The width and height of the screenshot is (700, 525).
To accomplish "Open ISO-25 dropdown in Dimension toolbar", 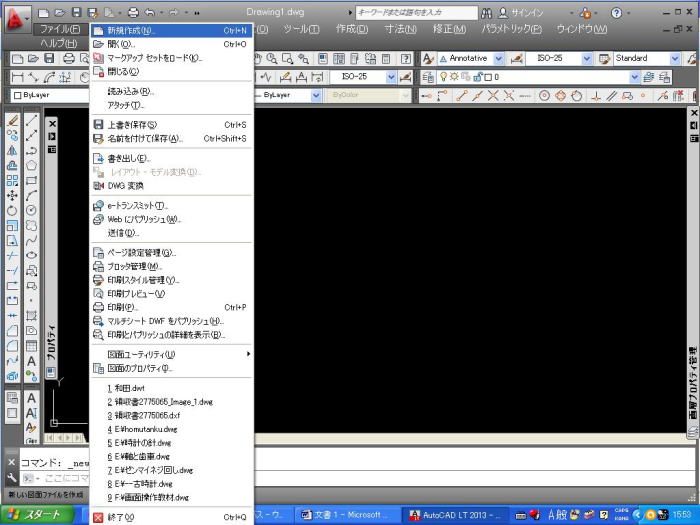I will [x=391, y=77].
